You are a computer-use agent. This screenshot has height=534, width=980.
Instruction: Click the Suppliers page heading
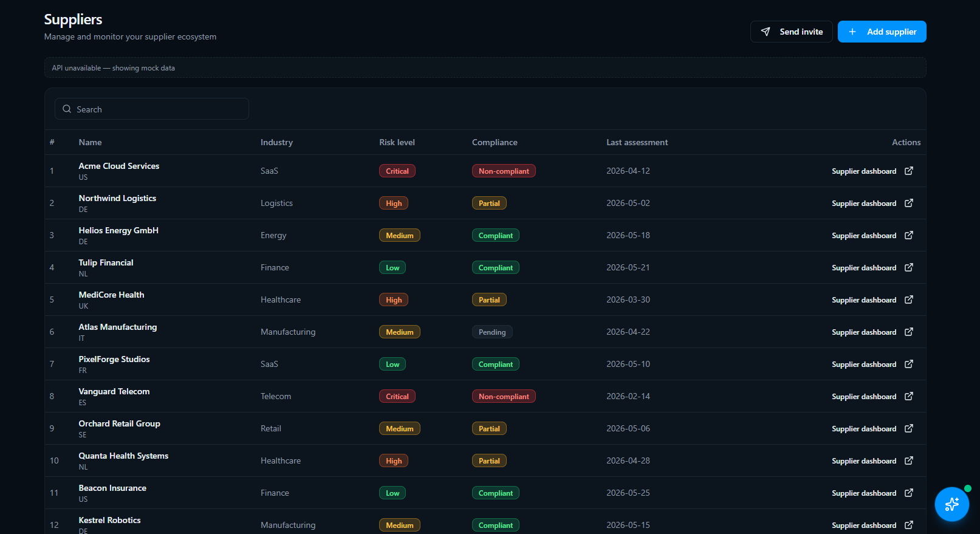73,19
